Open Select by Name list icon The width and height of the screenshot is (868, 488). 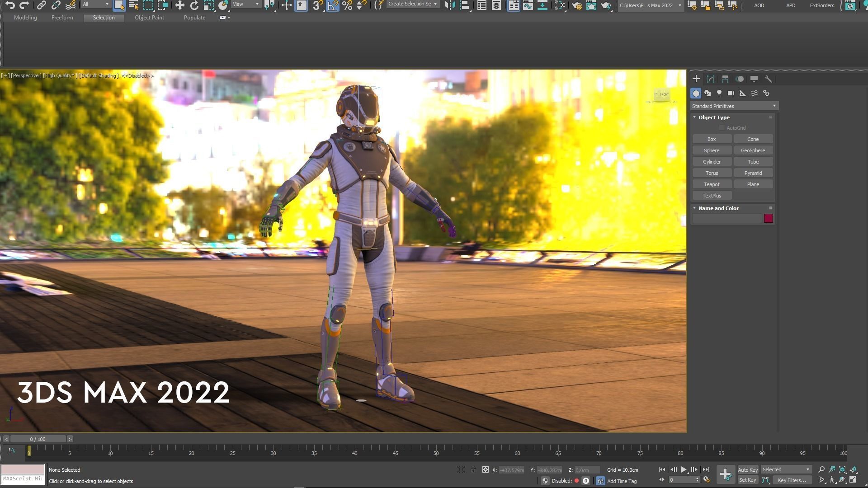133,5
